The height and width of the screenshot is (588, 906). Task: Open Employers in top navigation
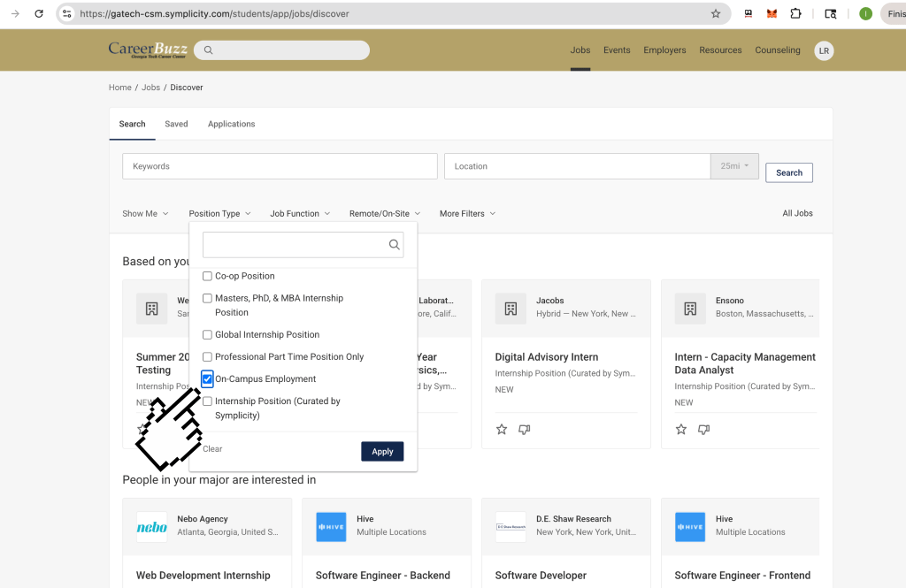pos(664,50)
